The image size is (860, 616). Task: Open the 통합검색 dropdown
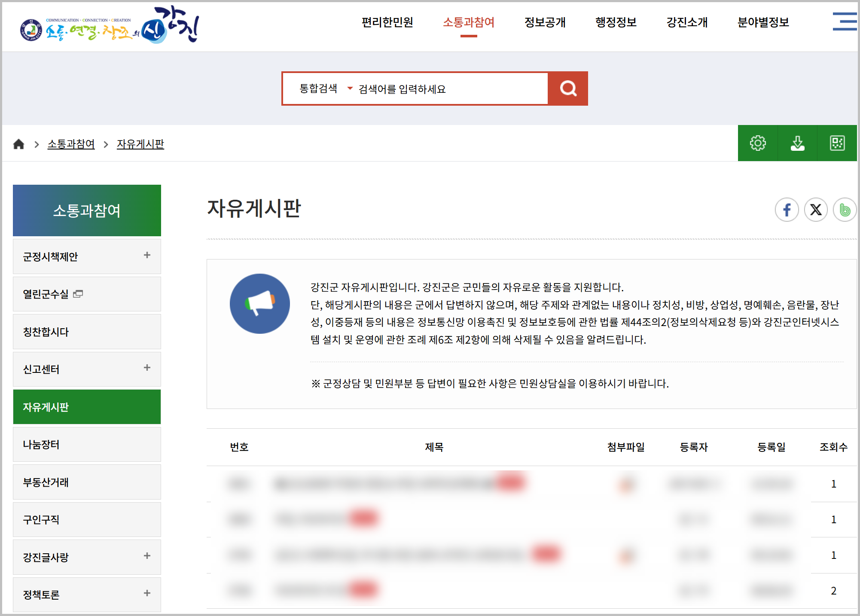[x=325, y=88]
